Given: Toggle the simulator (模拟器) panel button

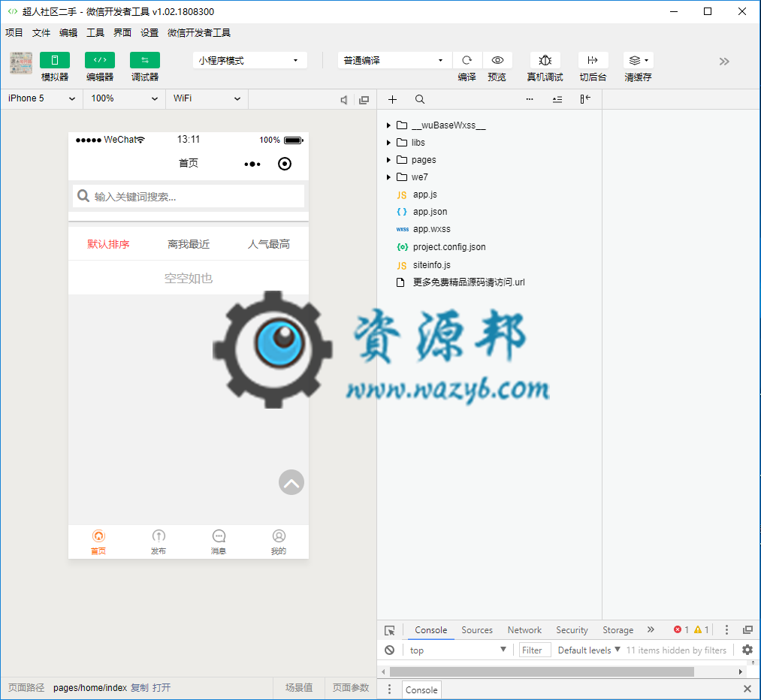Looking at the screenshot, I should pyautogui.click(x=55, y=60).
